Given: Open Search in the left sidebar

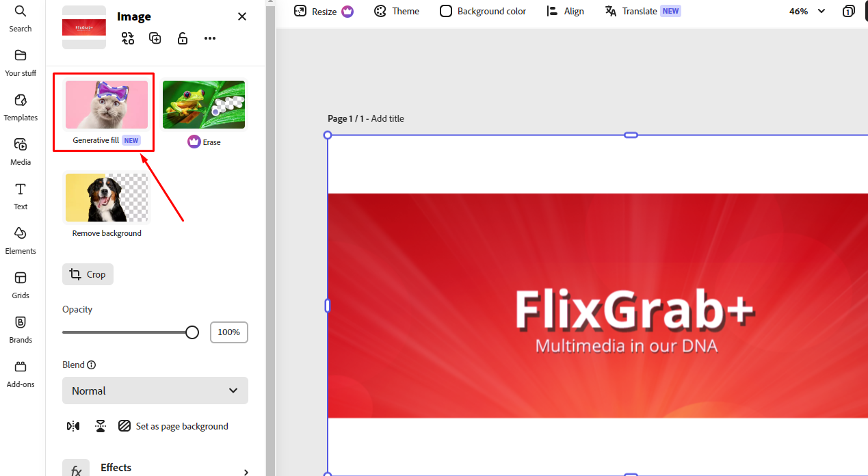Looking at the screenshot, I should [x=21, y=18].
